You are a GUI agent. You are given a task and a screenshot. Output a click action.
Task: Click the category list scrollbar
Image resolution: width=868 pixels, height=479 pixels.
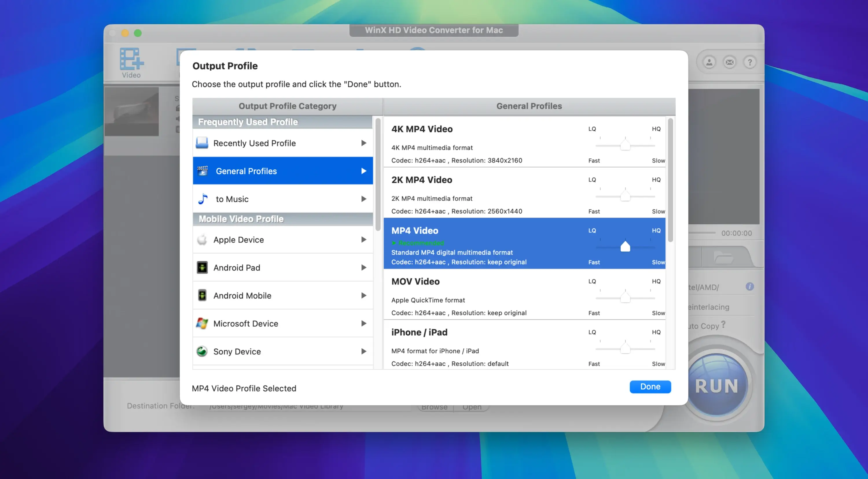tap(378, 174)
